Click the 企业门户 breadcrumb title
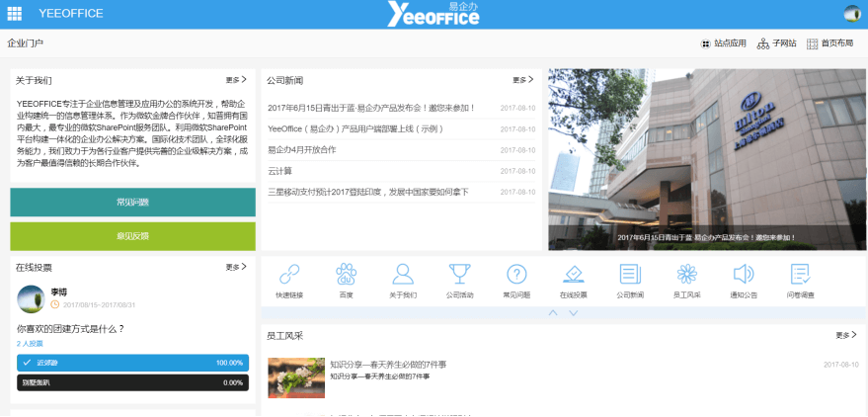 (26, 43)
